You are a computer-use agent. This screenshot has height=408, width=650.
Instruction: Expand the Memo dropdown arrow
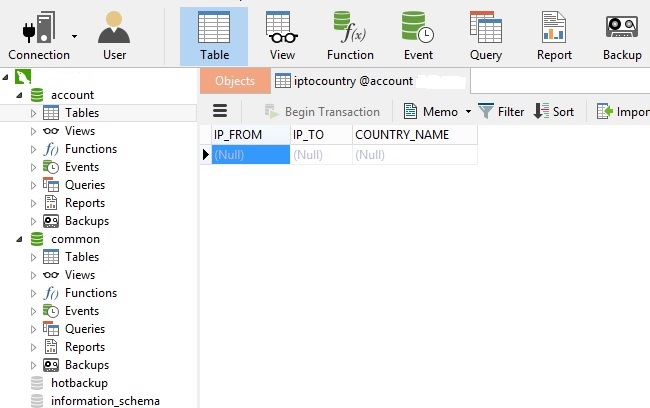[468, 112]
